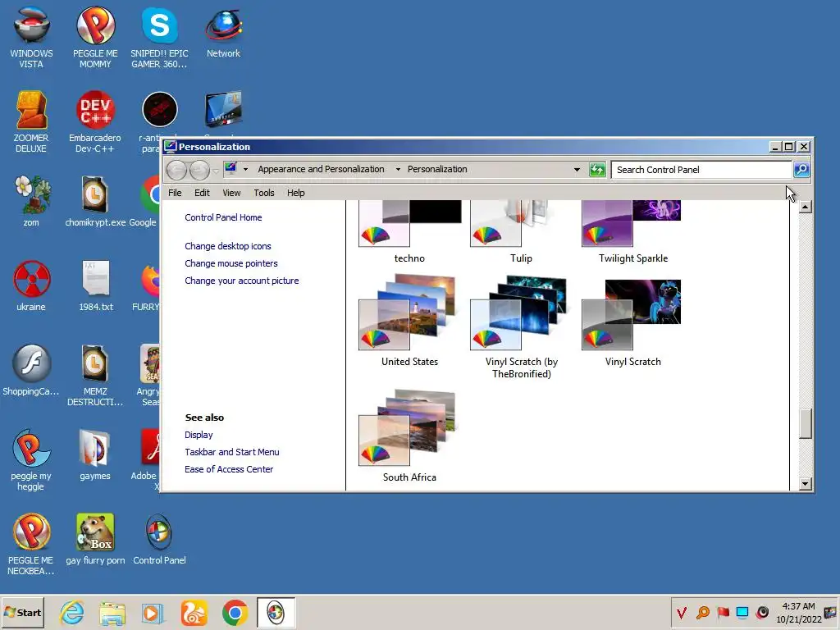This screenshot has height=630, width=840.
Task: Select the peggle my heggle icon
Action: point(31,460)
